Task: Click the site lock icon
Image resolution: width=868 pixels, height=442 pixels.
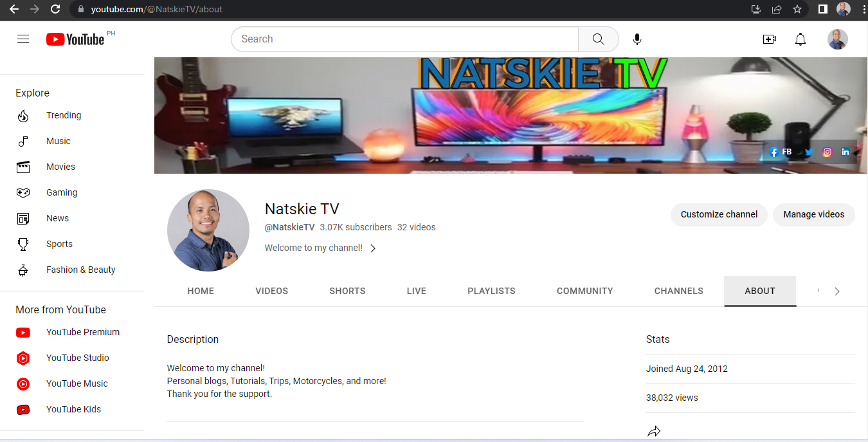Action: coord(80,10)
